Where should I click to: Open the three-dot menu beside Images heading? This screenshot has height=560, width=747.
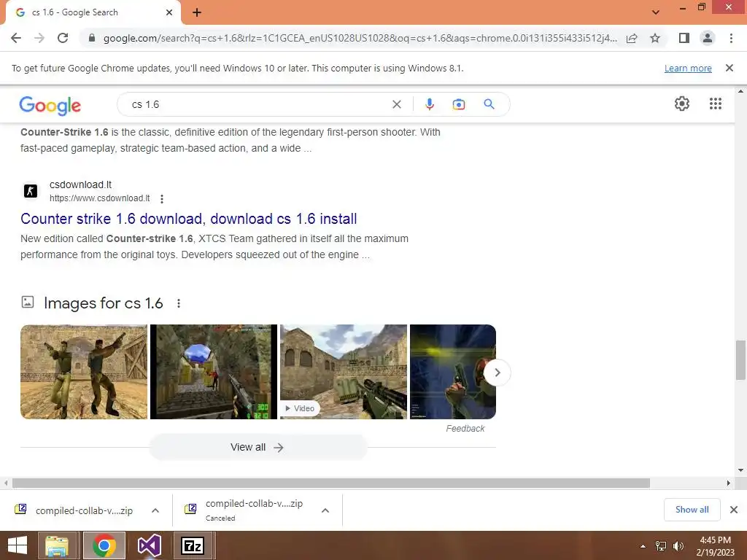pyautogui.click(x=179, y=303)
